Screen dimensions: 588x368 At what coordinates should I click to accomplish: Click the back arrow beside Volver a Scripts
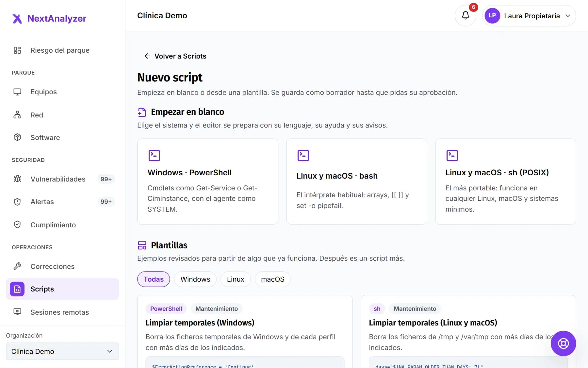[x=147, y=56]
